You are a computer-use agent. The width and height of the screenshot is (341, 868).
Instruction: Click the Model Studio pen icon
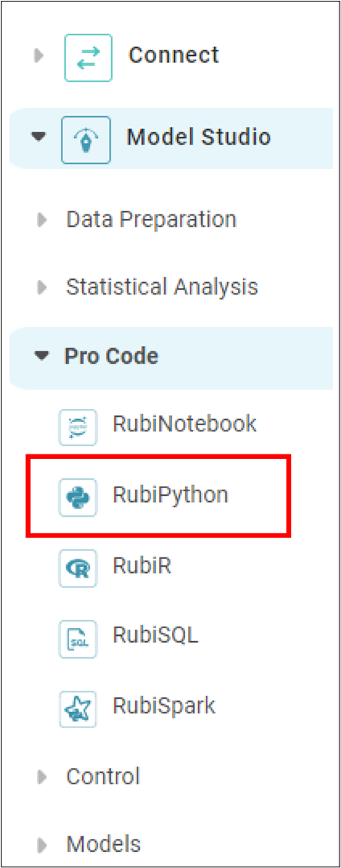point(86,140)
